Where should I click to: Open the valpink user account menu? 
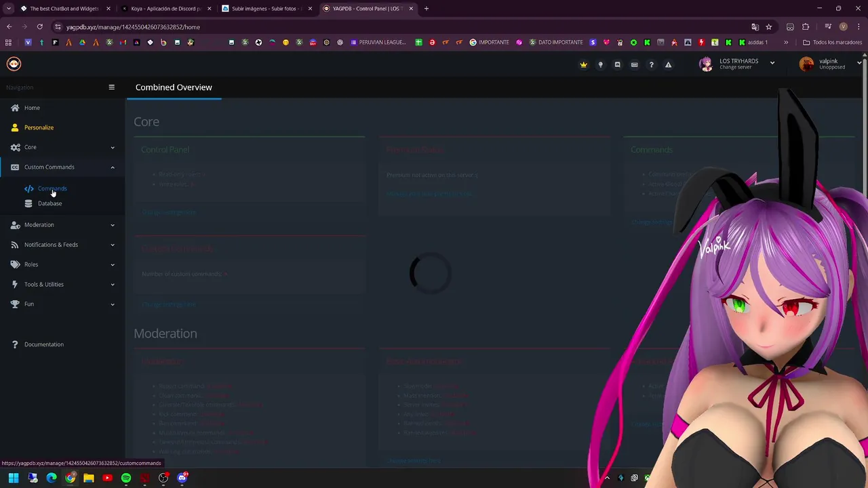pos(831,64)
